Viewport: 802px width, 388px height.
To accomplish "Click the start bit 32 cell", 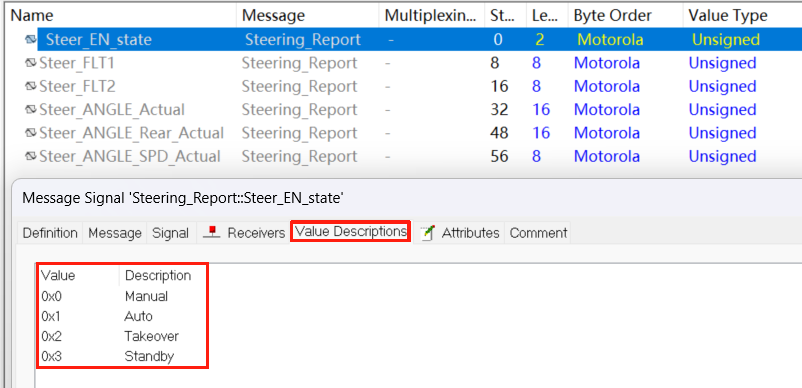I will click(499, 109).
